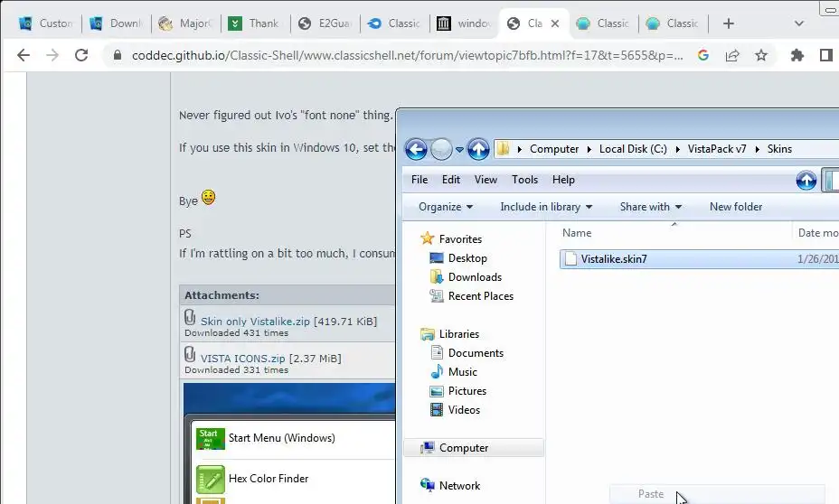Image resolution: width=839 pixels, height=504 pixels.
Task: Click the Google icon in address bar
Action: point(703,55)
